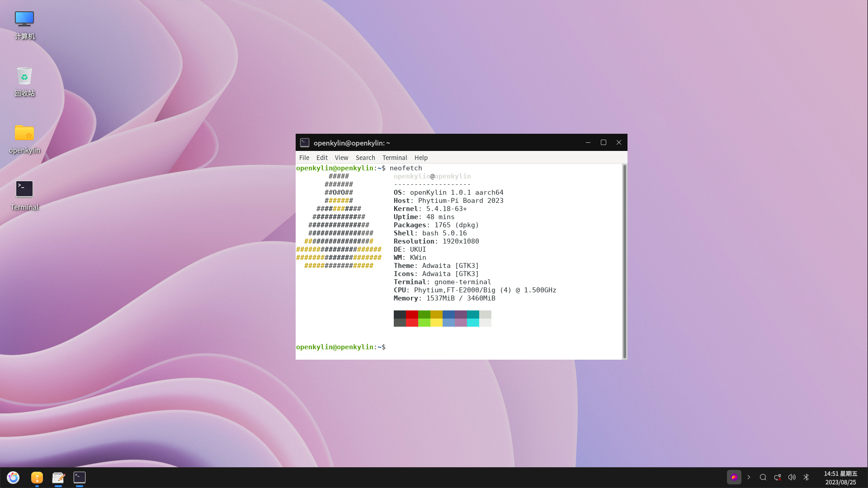Click the 'WM: KWin' line
Image resolution: width=868 pixels, height=488 pixels.
point(410,258)
